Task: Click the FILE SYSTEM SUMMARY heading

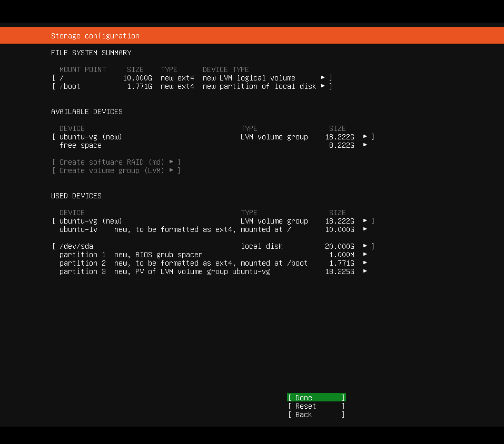Action: point(91,53)
